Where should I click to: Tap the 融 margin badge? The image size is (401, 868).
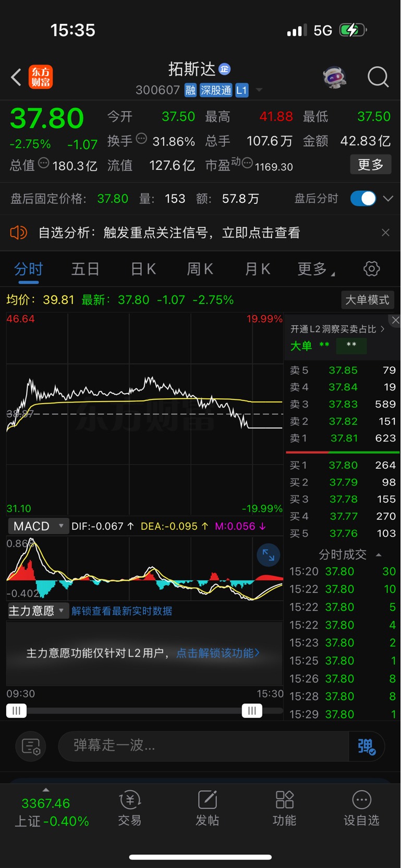pyautogui.click(x=190, y=90)
